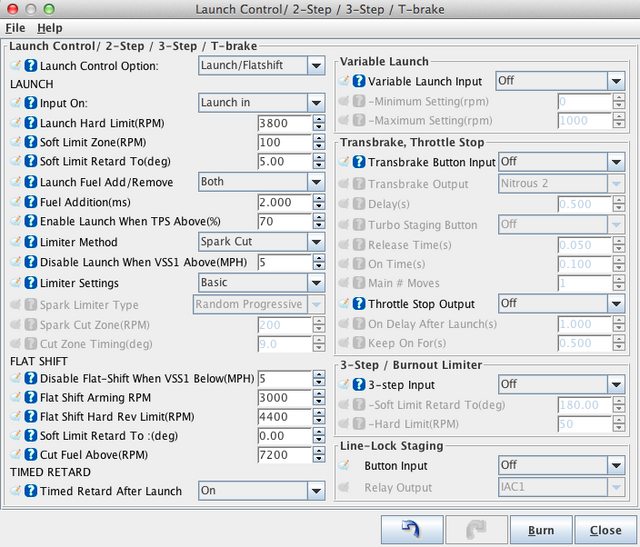
Task: Decrease Soft Limit Retard To(deg) stepper down
Action: 319,165
